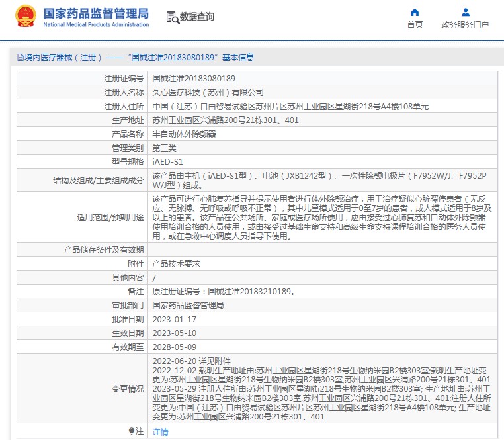Click product name 半自动体外除颤器

coord(184,134)
